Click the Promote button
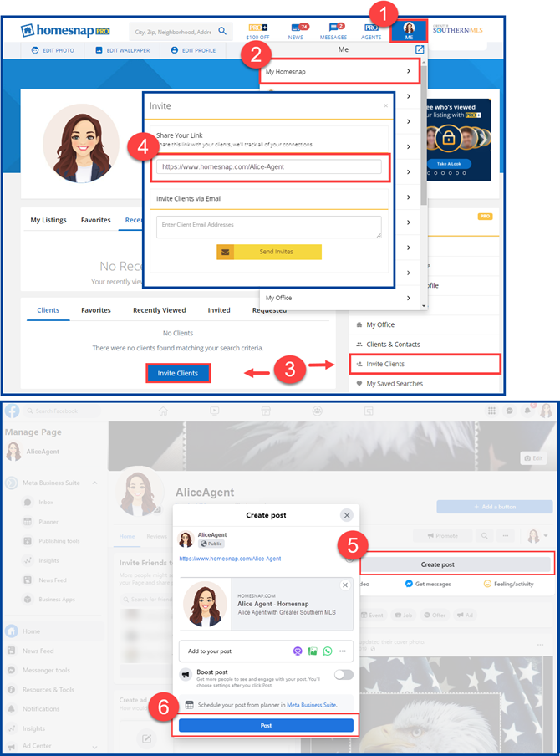This screenshot has height=756, width=560. click(442, 536)
